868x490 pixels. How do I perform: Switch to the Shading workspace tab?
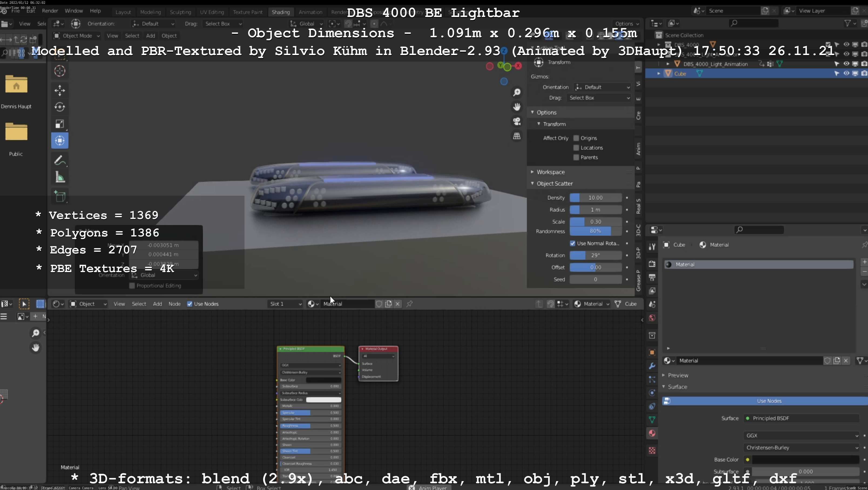(x=281, y=12)
